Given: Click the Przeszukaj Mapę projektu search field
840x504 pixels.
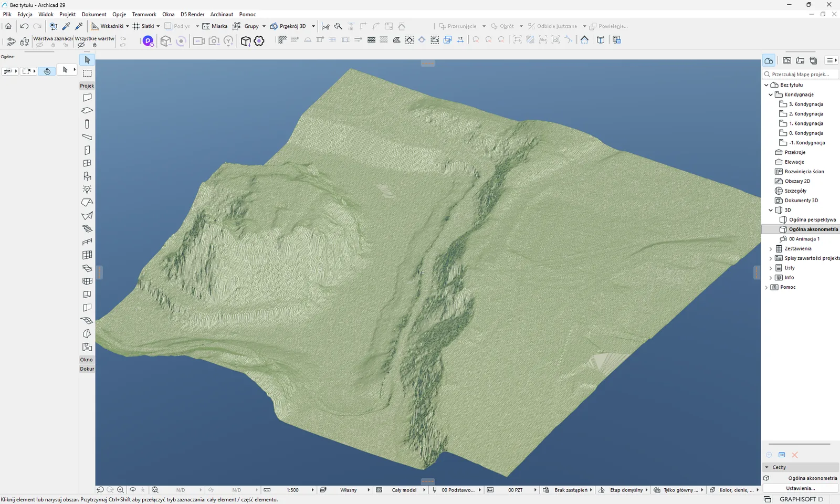Looking at the screenshot, I should tap(801, 75).
